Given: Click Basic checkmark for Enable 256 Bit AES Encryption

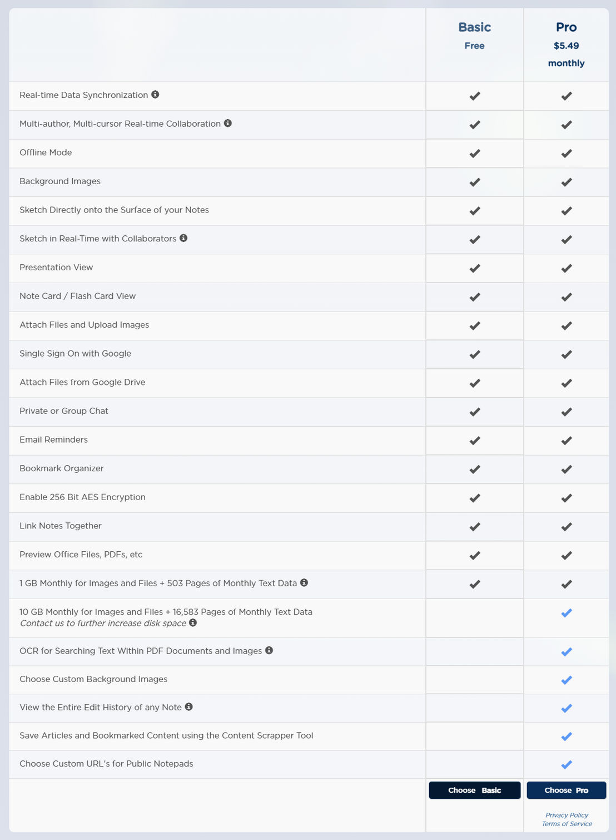Looking at the screenshot, I should tap(475, 498).
